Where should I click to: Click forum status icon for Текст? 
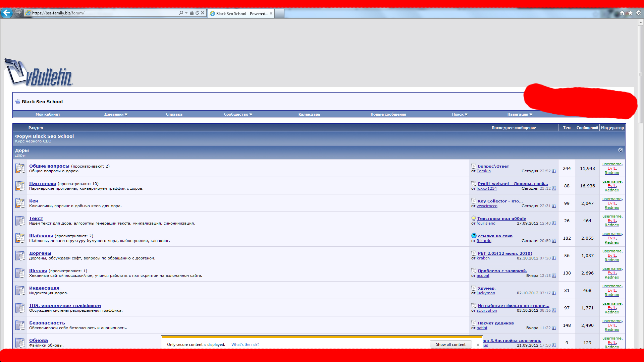[x=20, y=221]
